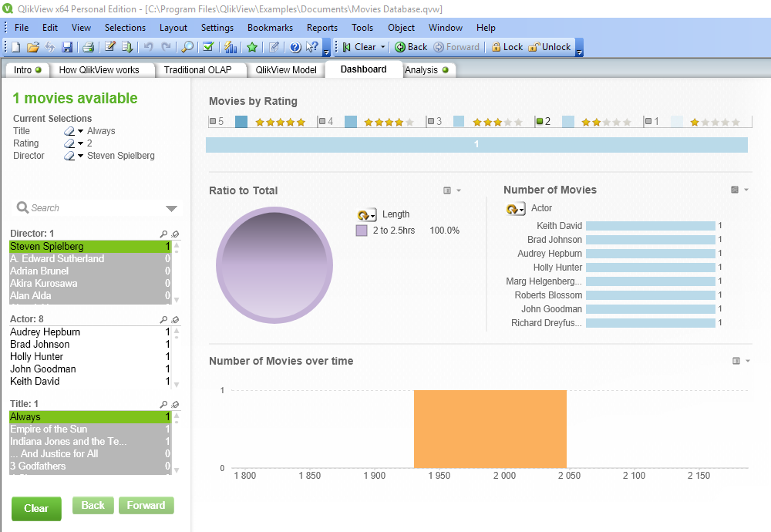Click search icon in Actor list header
Screen dimensions: 771x532
click(163, 320)
